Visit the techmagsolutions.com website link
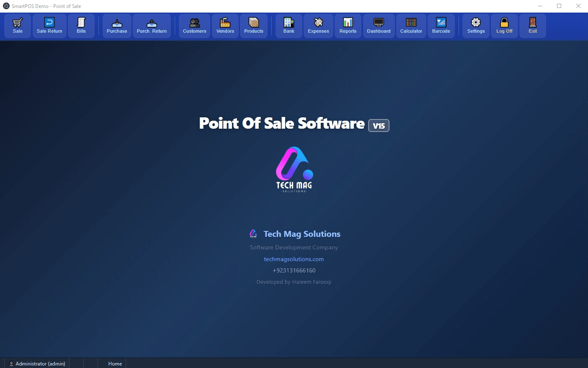 click(294, 259)
